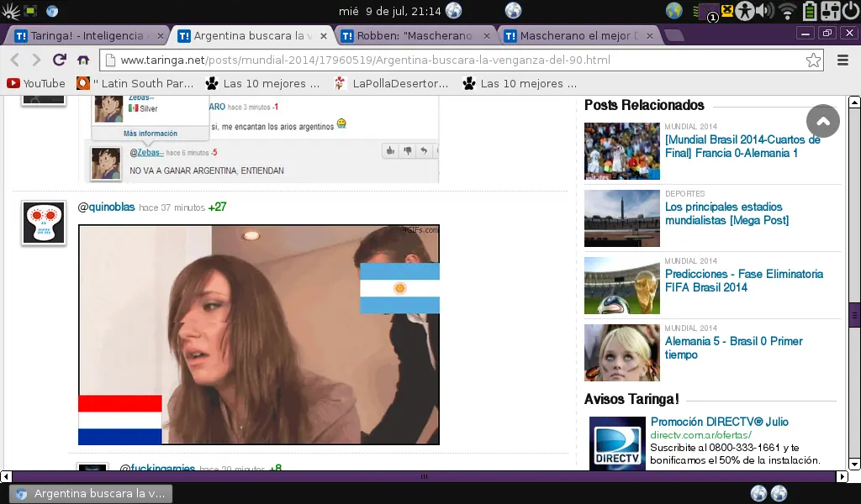Open Mundial Brasil 2014-Cuartos de Final post
861x504 pixels.
click(742, 146)
